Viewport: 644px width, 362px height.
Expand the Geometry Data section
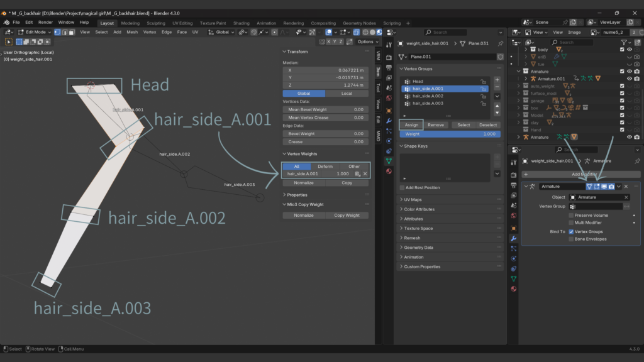pos(418,248)
